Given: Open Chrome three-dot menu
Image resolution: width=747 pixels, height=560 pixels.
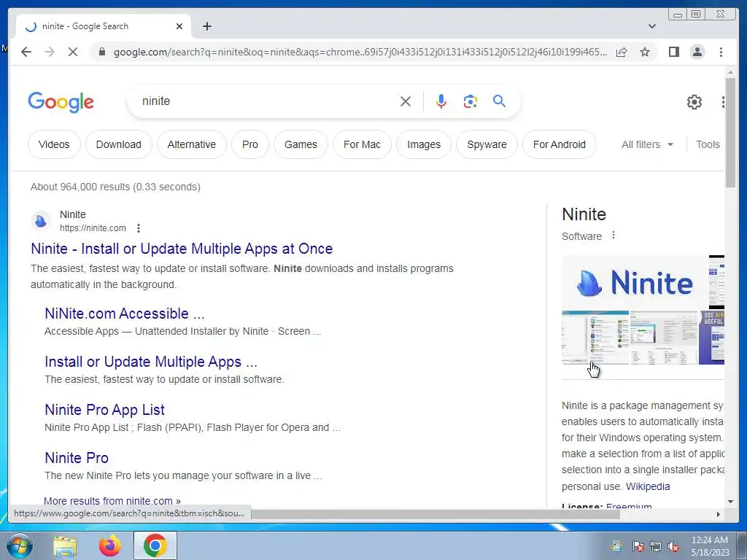Looking at the screenshot, I should [x=721, y=52].
